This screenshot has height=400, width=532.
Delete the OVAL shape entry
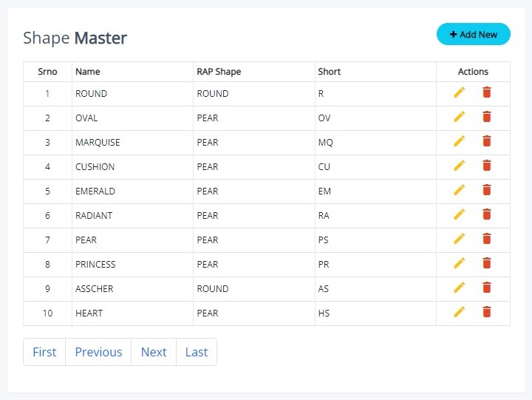point(486,117)
